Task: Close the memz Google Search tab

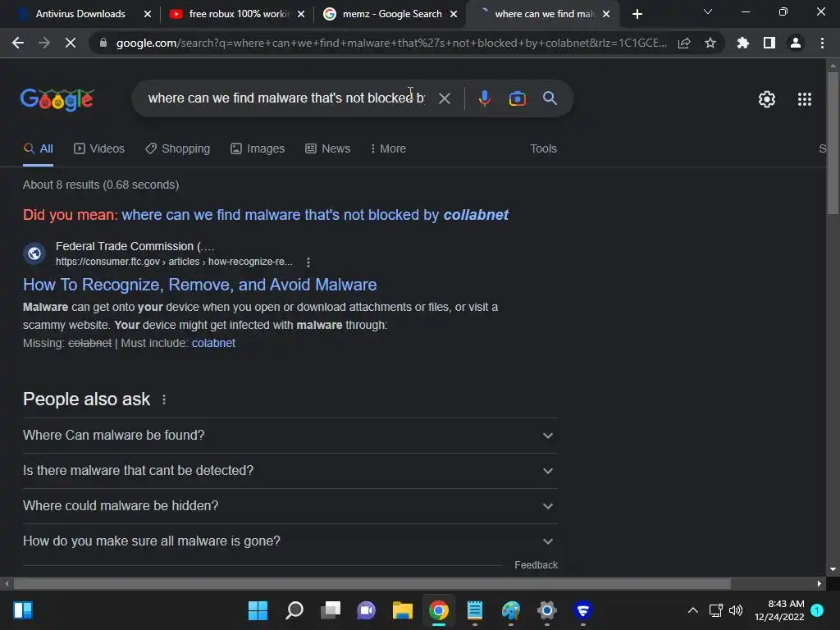Action: pyautogui.click(x=454, y=14)
